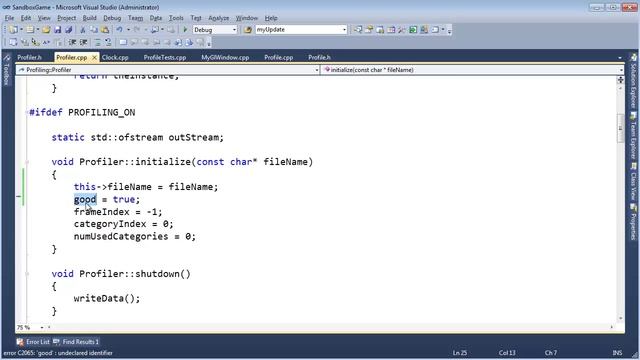Click the Display Object Member List icon

tap(13, 42)
